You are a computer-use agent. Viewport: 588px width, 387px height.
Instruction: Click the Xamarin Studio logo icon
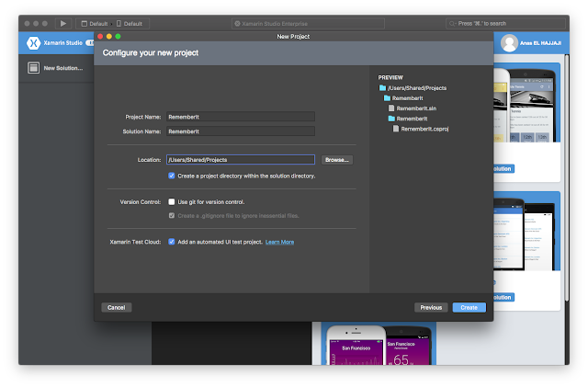(x=33, y=43)
